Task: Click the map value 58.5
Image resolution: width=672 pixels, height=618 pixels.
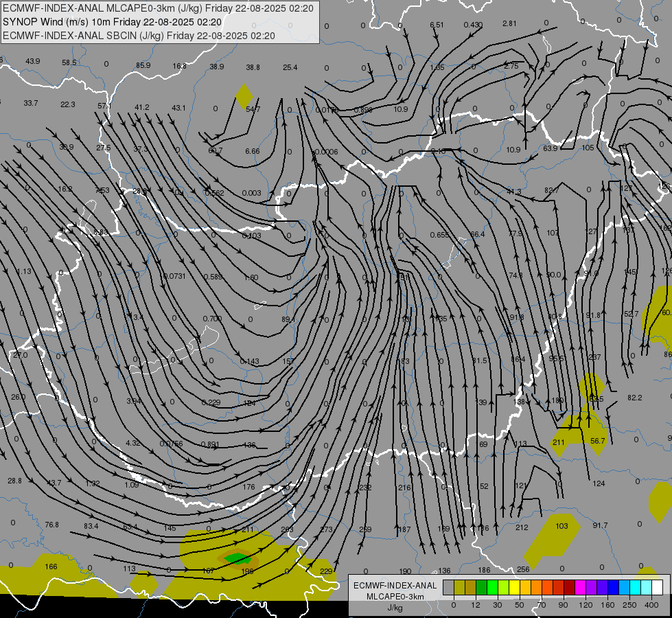Action: [x=69, y=62]
